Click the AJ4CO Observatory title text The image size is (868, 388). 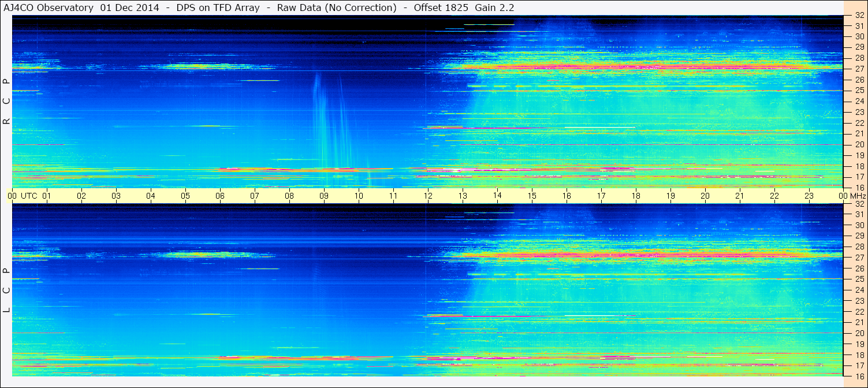pos(49,8)
